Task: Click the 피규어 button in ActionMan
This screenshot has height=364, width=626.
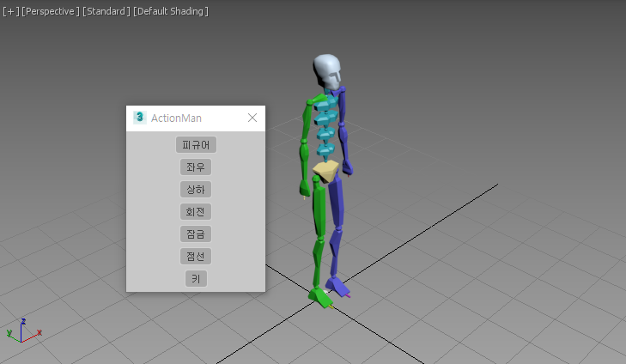Action: 196,144
